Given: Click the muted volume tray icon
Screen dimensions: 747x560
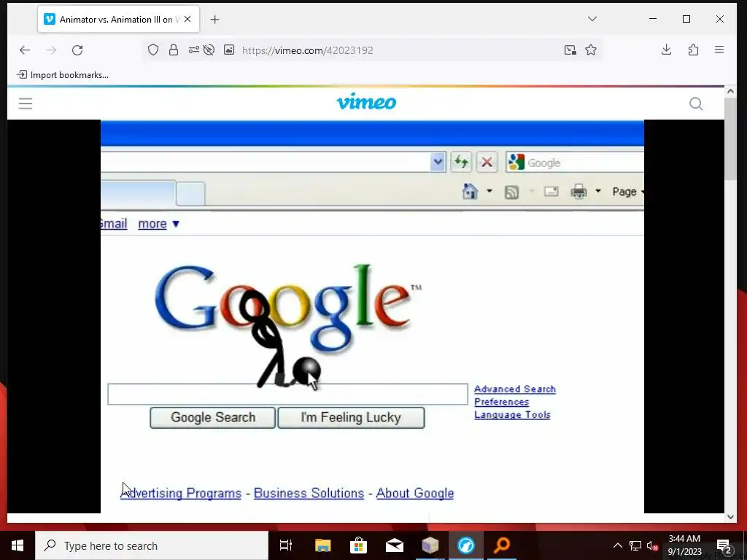Looking at the screenshot, I should click(x=652, y=546).
